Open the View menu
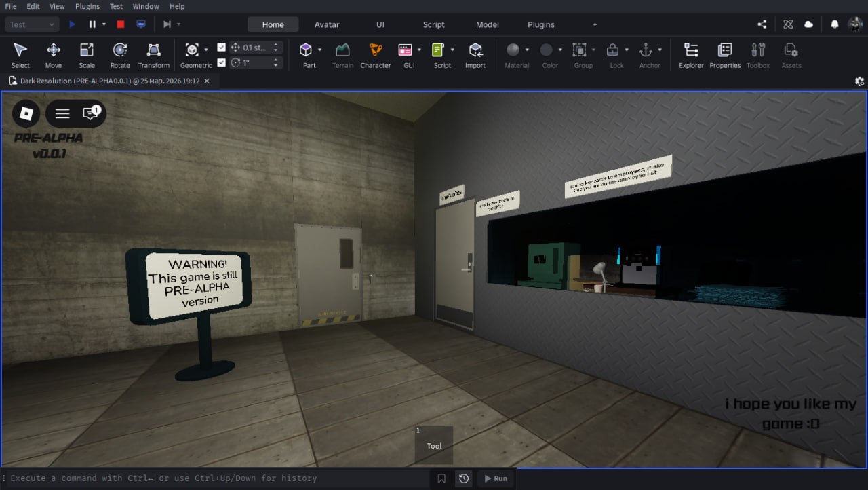This screenshot has width=868, height=490. [x=57, y=6]
